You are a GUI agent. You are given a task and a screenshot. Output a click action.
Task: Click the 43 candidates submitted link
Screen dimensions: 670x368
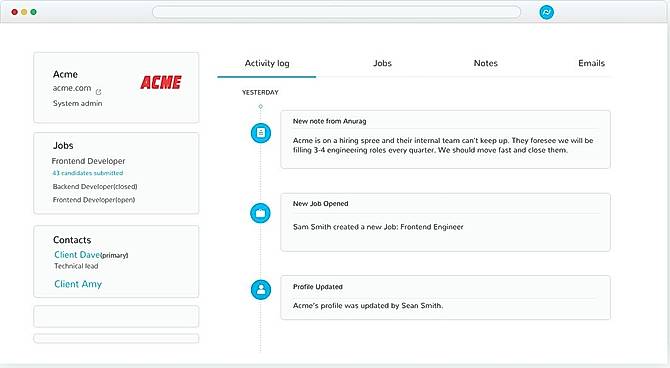[88, 173]
